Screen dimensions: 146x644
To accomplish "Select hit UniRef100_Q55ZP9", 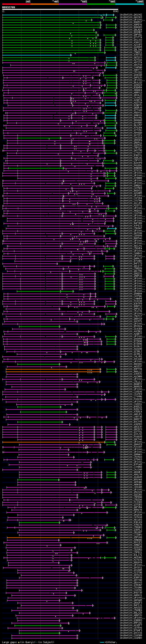I will tap(131, 140).
